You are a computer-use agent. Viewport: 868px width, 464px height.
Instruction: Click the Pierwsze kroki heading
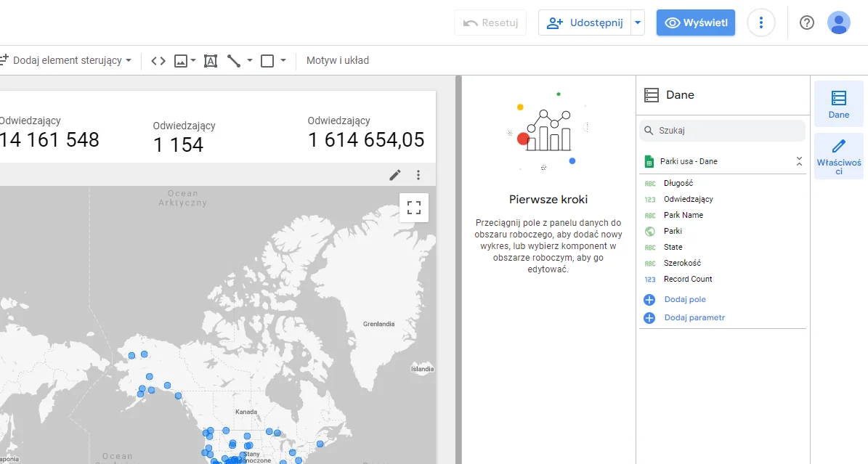click(548, 200)
